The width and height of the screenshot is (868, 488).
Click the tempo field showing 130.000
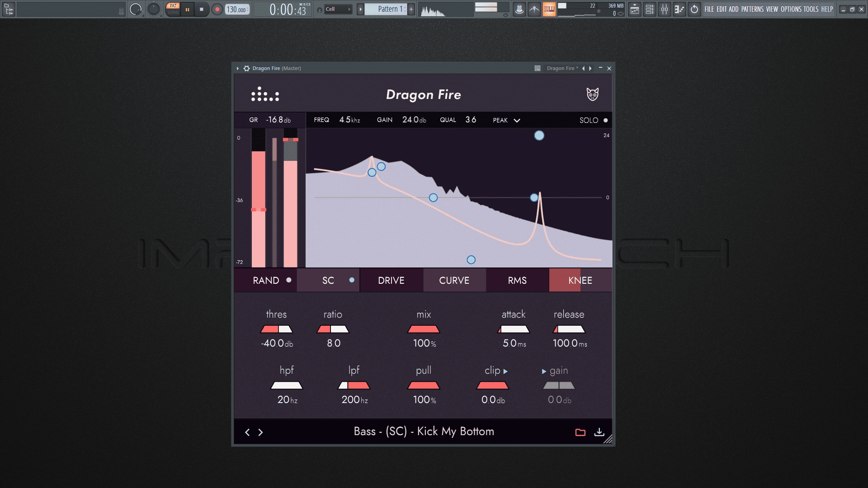pos(237,9)
